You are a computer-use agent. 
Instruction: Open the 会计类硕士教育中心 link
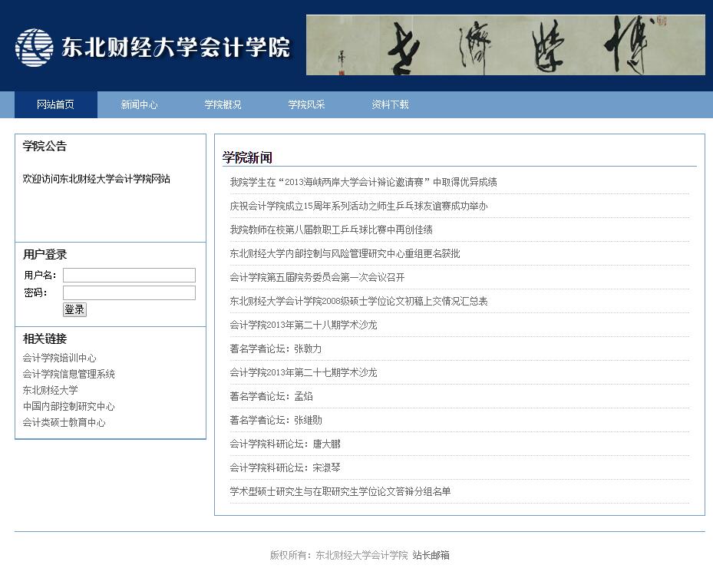[64, 422]
